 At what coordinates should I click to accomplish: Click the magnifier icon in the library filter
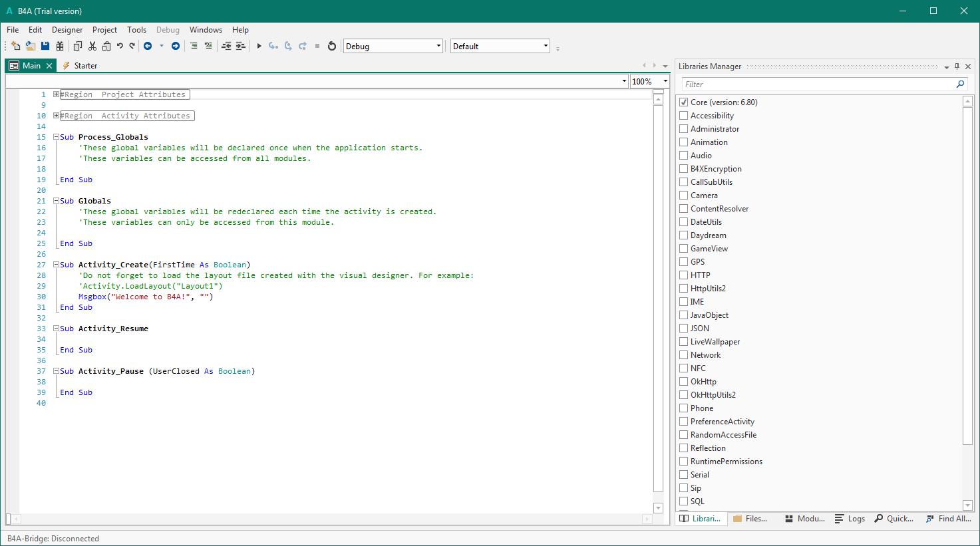click(960, 84)
